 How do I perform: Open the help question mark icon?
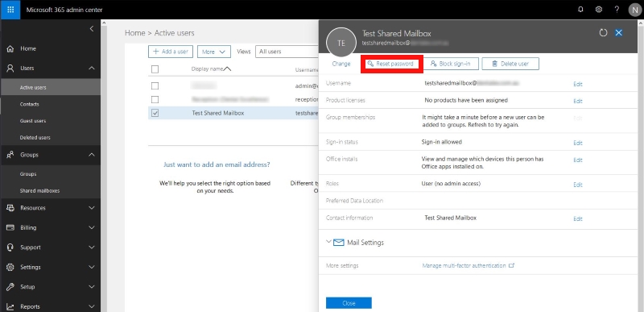click(617, 10)
